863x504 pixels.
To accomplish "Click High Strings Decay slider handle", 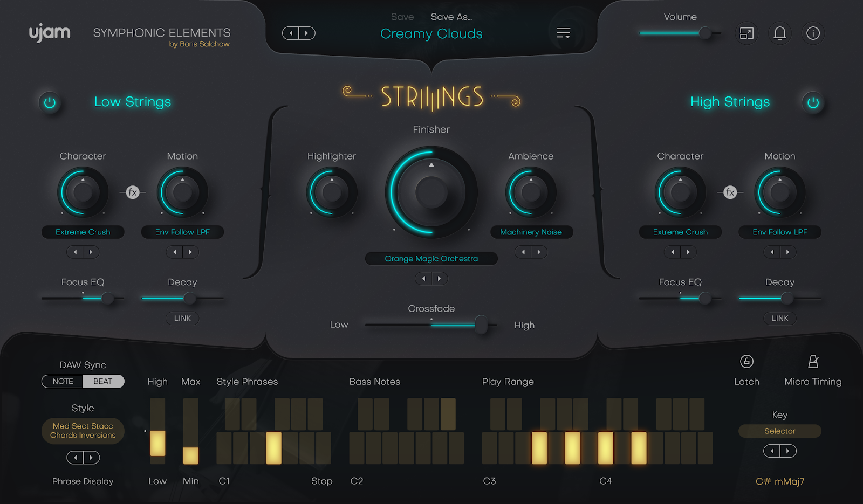I will point(787,298).
